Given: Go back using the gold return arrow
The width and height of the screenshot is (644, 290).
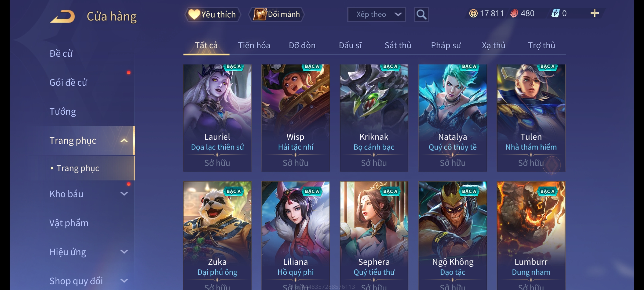Looking at the screenshot, I should point(62,16).
